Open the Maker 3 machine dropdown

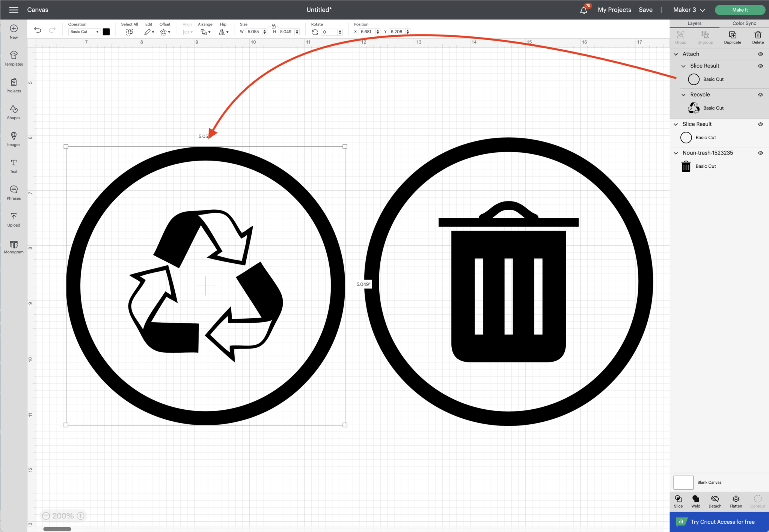point(689,10)
